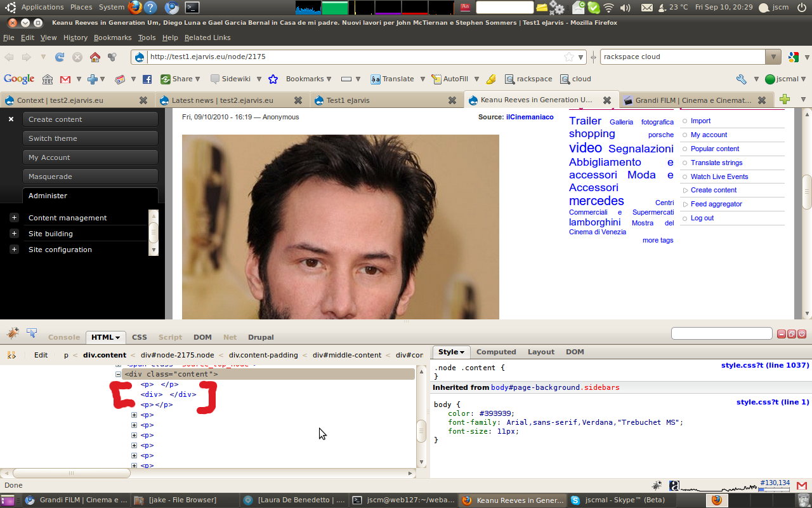Screen dimensions: 812x508
Task: Switch to the Layout side panel
Action: click(x=541, y=352)
